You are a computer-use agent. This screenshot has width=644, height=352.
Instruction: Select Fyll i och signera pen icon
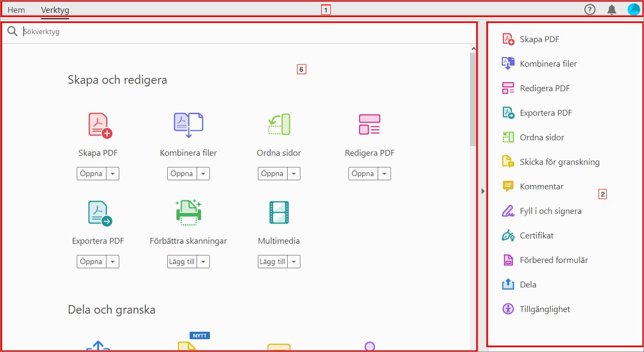[x=508, y=211]
